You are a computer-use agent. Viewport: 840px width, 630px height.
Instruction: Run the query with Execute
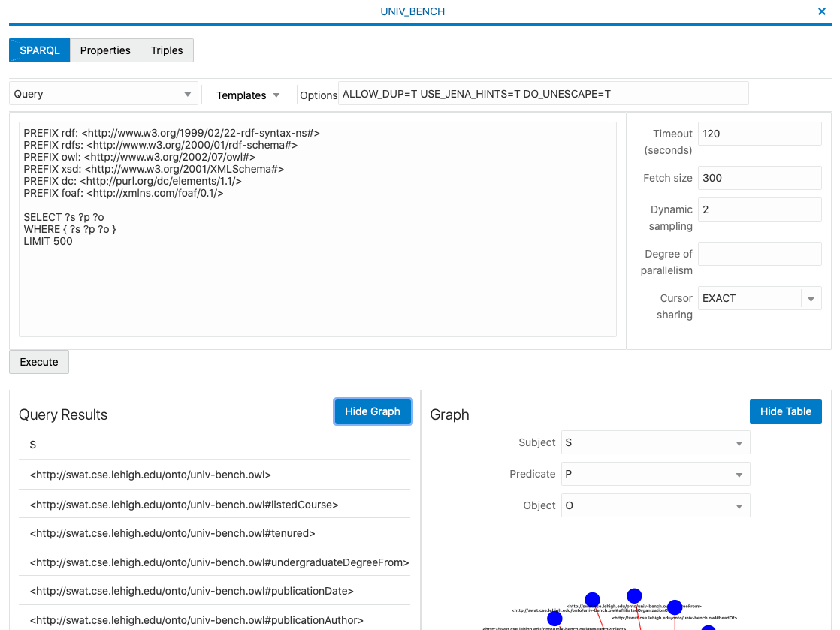tap(39, 363)
